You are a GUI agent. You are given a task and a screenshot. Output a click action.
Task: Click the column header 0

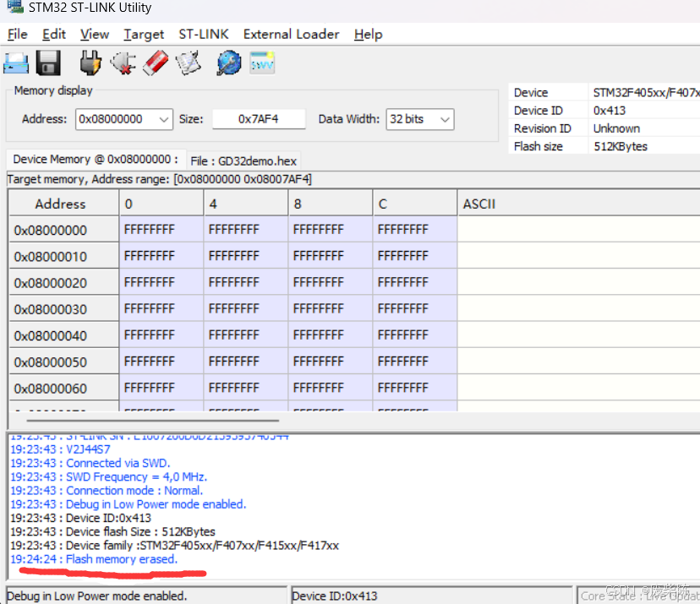(x=161, y=204)
